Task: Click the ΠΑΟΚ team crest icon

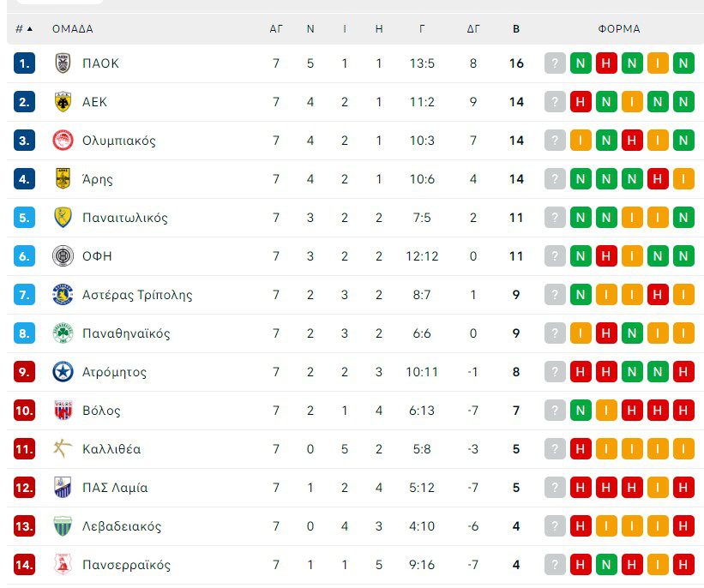Action: tap(63, 63)
